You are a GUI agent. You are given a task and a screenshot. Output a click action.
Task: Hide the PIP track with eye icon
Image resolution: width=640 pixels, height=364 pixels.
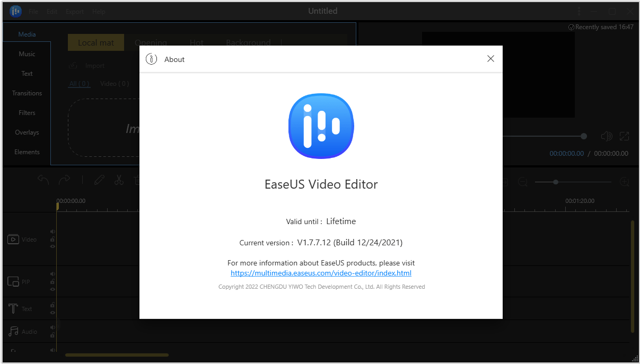point(52,289)
